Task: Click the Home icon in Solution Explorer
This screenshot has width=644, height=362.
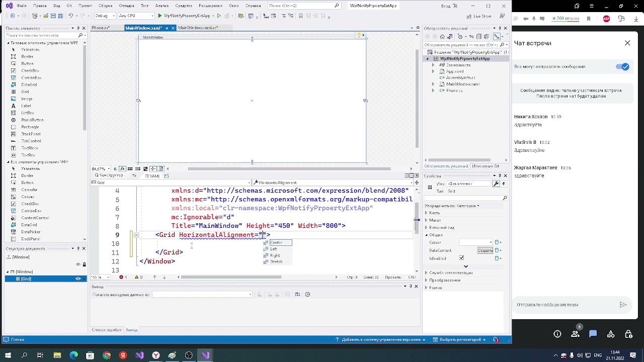Action: (443, 37)
